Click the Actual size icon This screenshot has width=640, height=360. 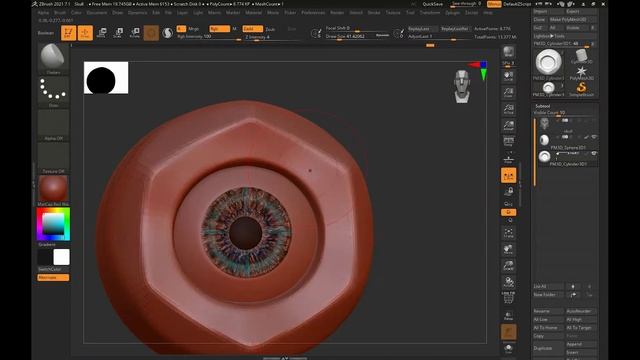pyautogui.click(x=509, y=109)
